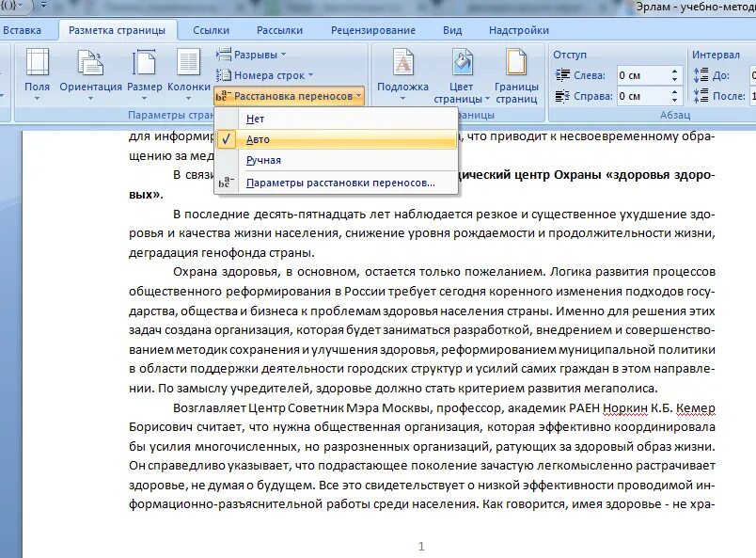Select Ручная hyphenation option
This screenshot has height=558, width=756.
(x=336, y=160)
